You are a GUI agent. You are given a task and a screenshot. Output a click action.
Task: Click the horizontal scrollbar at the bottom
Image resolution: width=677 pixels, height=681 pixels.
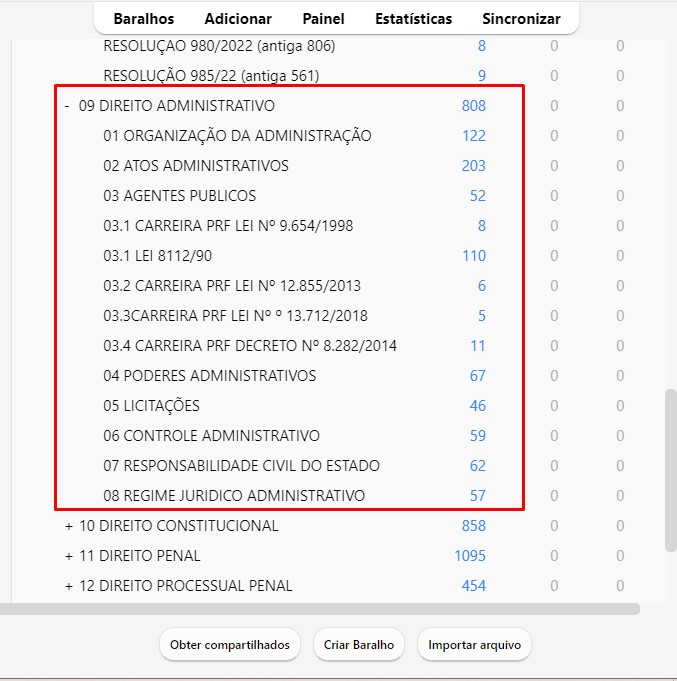(x=320, y=608)
